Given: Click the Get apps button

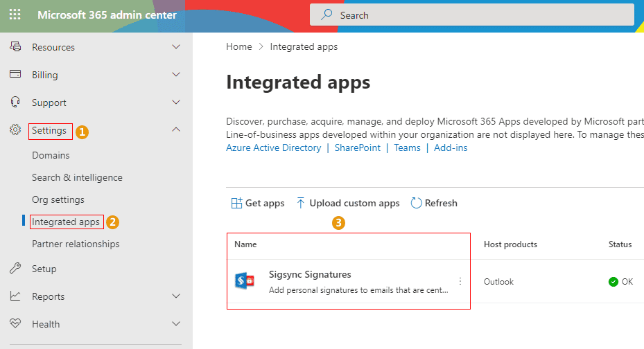Looking at the screenshot, I should [x=257, y=203].
